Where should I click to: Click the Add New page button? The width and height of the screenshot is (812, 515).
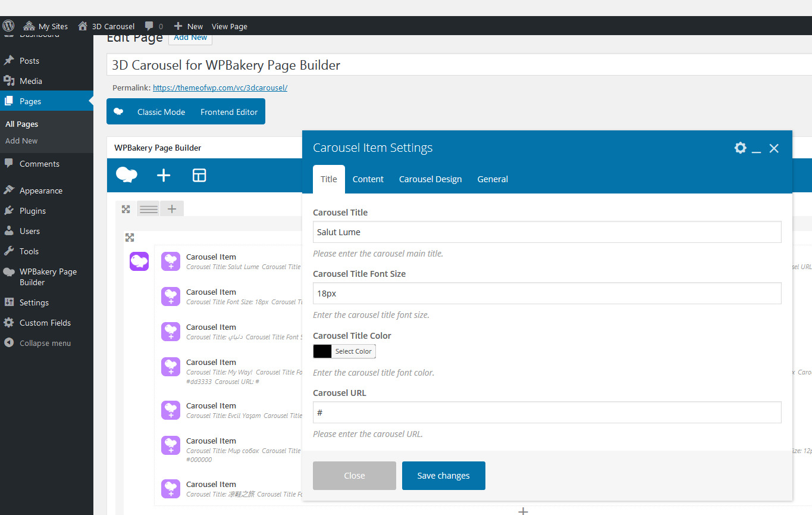[x=190, y=38]
